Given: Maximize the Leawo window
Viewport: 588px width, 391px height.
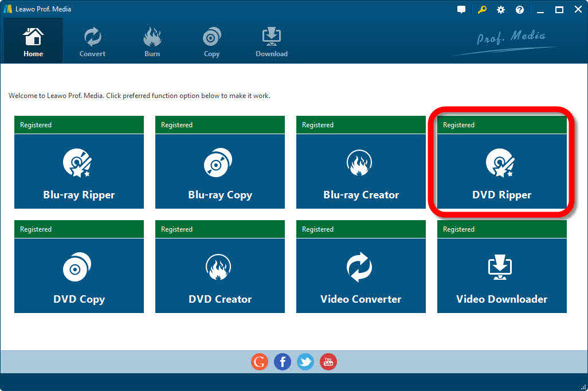Looking at the screenshot, I should pos(559,10).
